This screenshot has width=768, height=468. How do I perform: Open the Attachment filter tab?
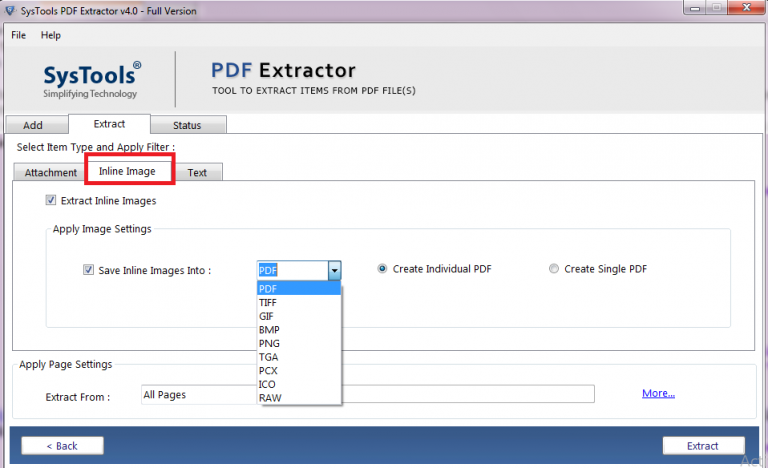coord(49,172)
